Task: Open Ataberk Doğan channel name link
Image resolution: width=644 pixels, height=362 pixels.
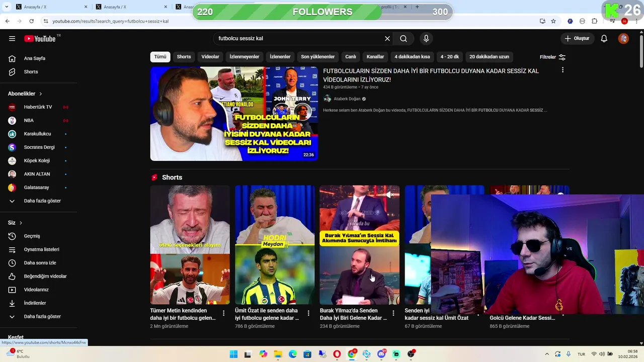Action: tap(347, 99)
